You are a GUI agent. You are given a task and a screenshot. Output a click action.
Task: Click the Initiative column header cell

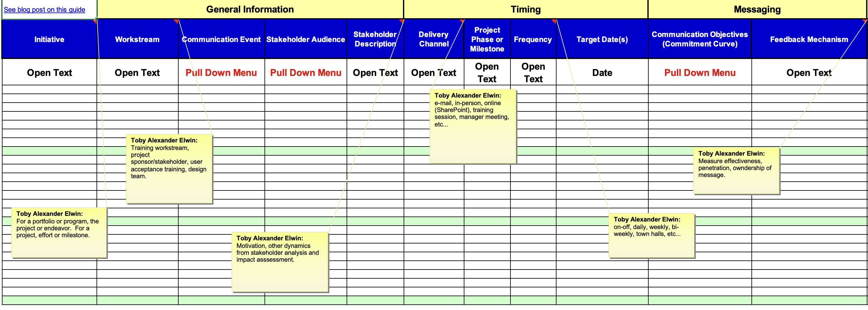point(49,40)
